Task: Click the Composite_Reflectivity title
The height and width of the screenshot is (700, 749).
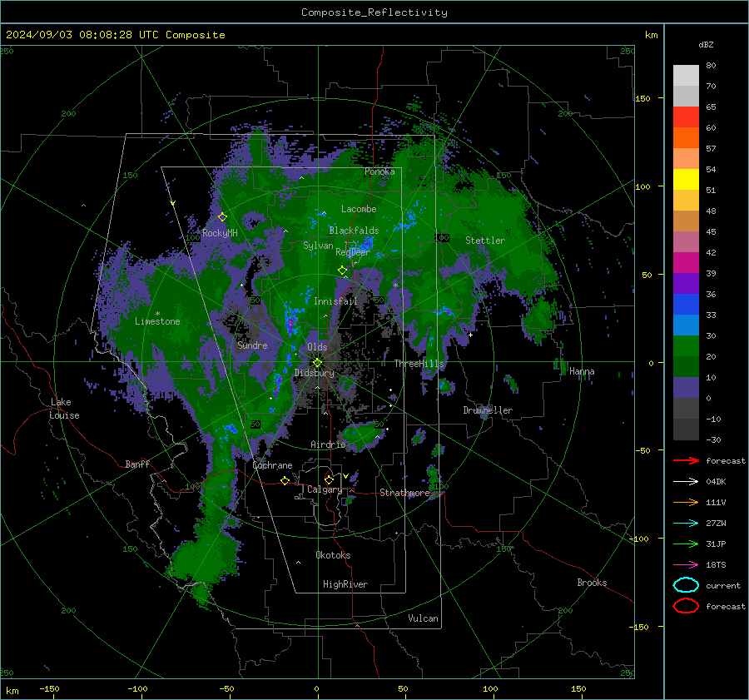Action: 374,12
